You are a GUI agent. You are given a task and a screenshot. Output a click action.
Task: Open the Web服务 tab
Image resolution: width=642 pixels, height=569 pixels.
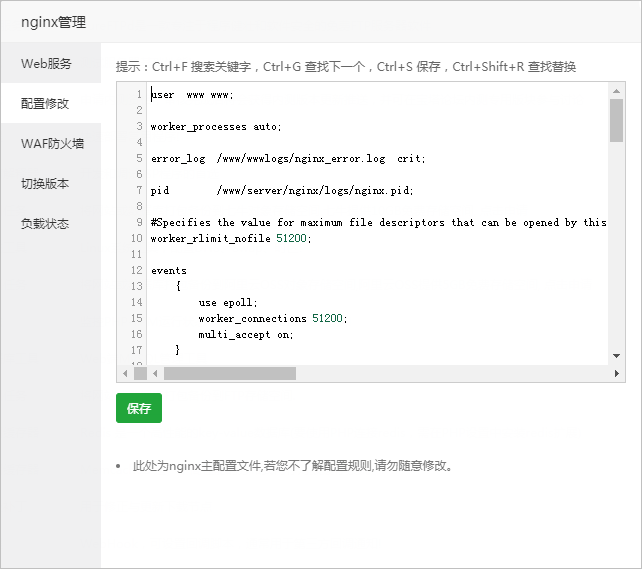pos(50,63)
